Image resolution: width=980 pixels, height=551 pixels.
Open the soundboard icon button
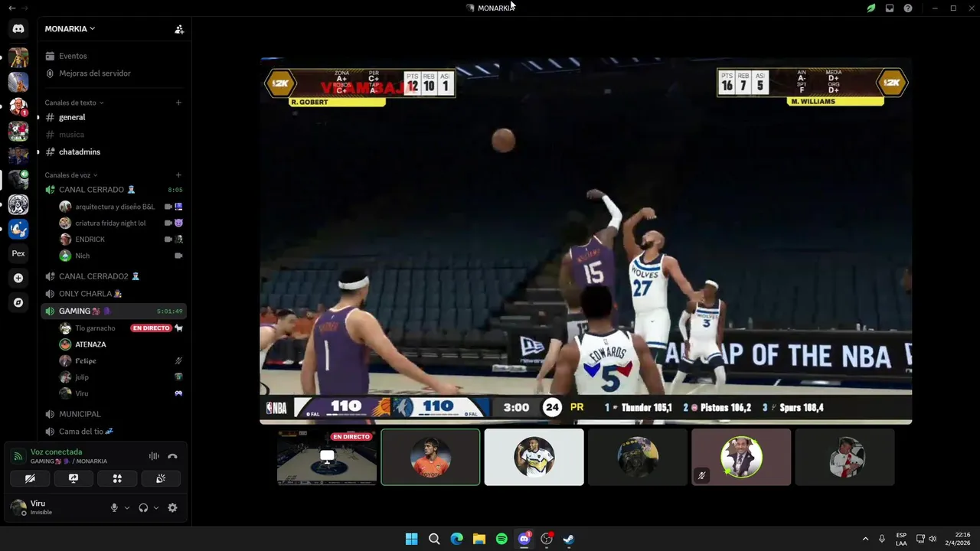pyautogui.click(x=161, y=478)
